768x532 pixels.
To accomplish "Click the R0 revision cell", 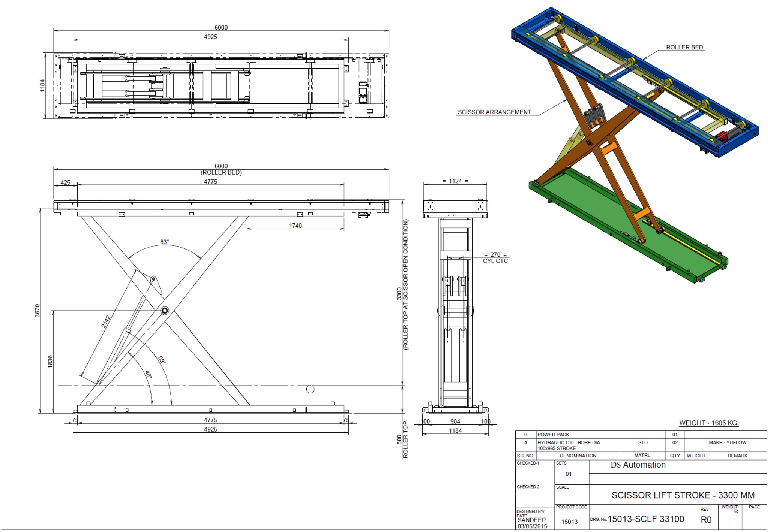I will [706, 520].
